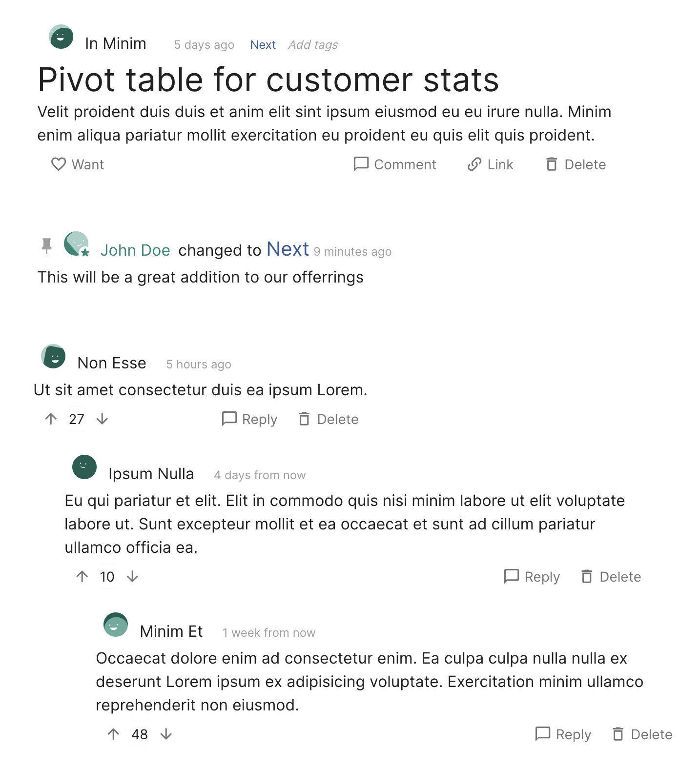
Task: Upvote the Non Esse comment
Action: pos(51,419)
